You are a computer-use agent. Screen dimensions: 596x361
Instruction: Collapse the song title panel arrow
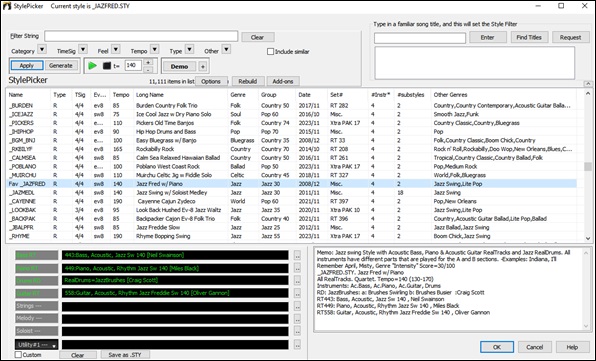(588, 84)
